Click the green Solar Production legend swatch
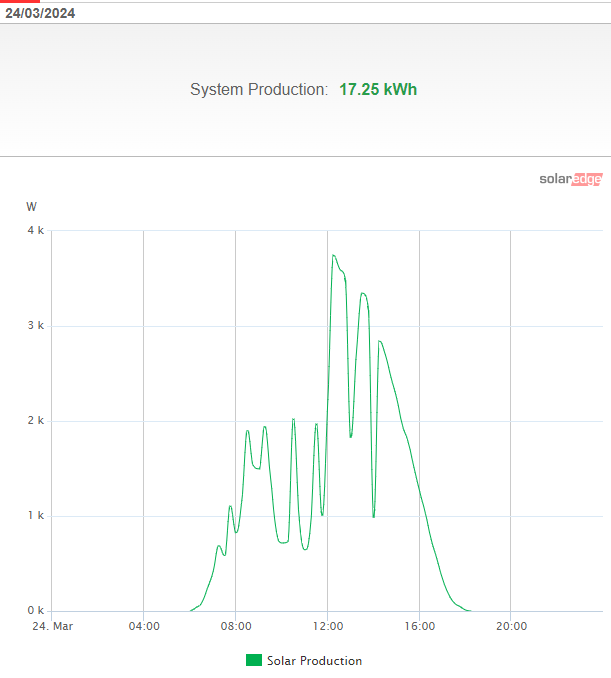 click(x=254, y=660)
